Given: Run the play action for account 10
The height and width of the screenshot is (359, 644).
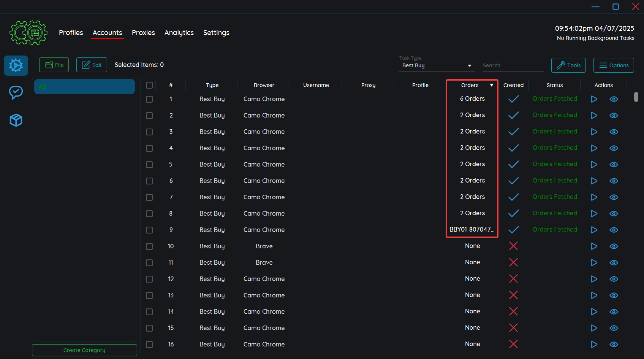Looking at the screenshot, I should (x=594, y=246).
